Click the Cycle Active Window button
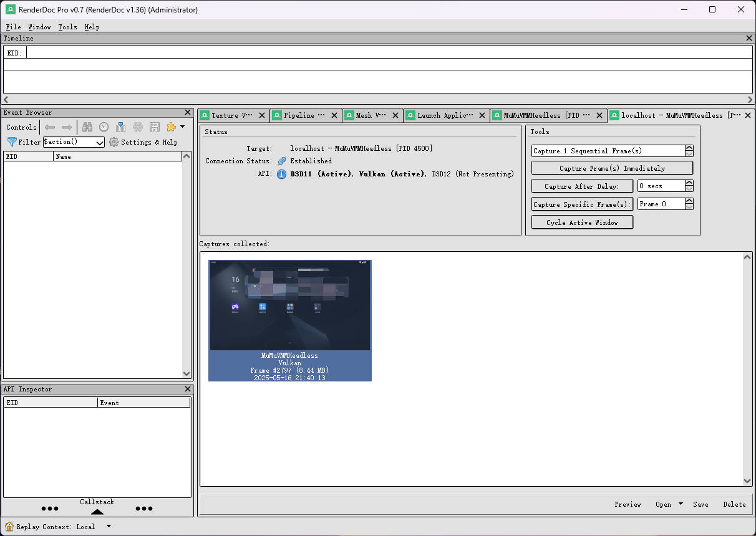The image size is (756, 536). click(582, 223)
